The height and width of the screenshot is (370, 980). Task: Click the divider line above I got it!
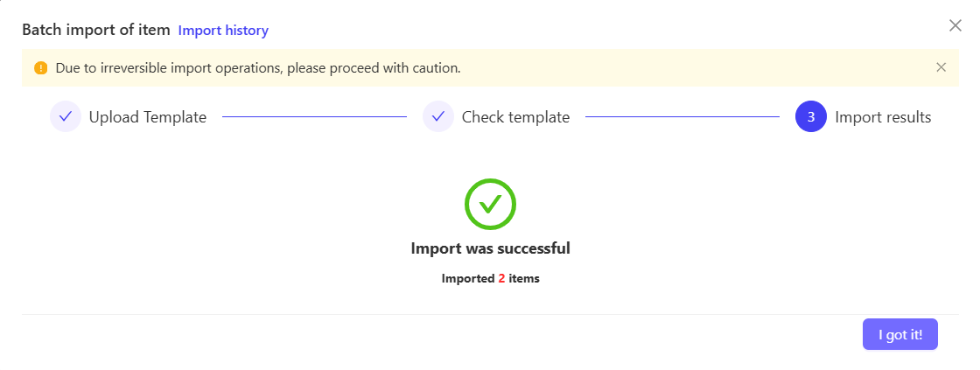[490, 314]
